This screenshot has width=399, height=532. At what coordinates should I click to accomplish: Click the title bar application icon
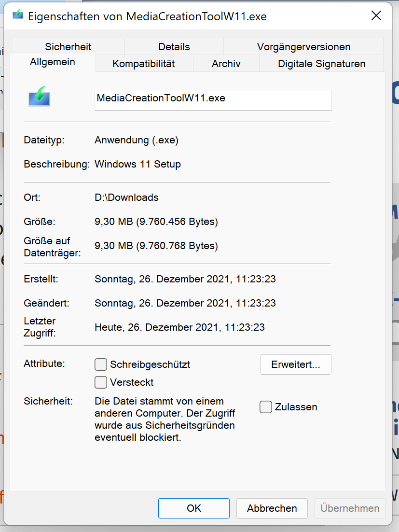click(18, 15)
